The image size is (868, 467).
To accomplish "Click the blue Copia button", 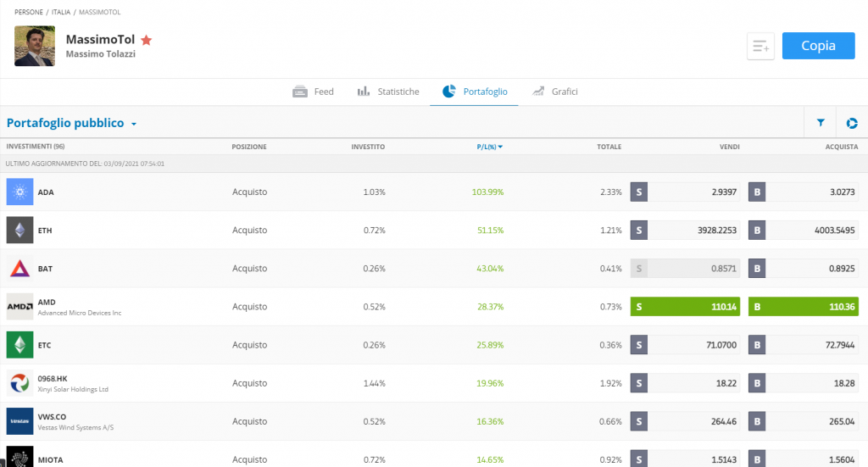I will [x=818, y=46].
